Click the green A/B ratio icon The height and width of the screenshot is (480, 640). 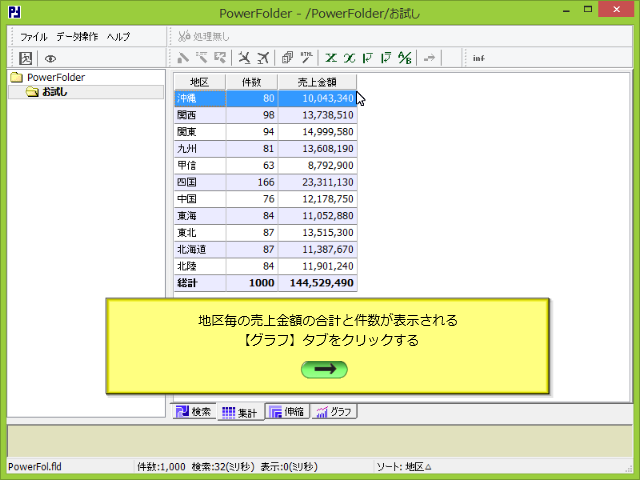(404, 58)
